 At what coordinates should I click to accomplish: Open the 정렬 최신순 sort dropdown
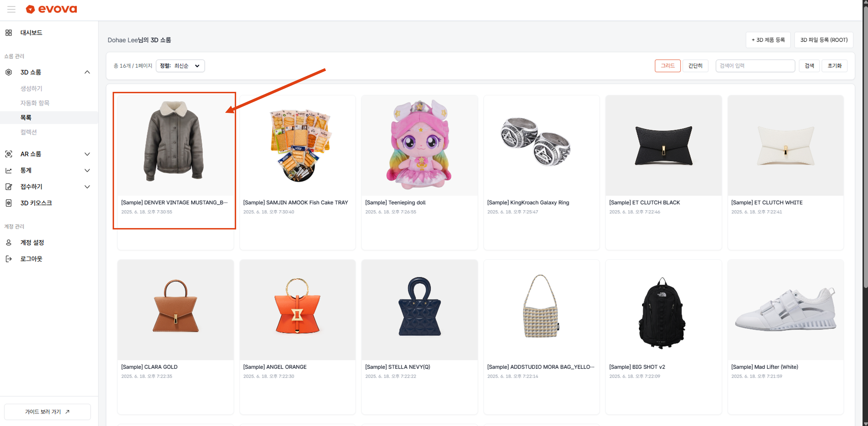180,66
